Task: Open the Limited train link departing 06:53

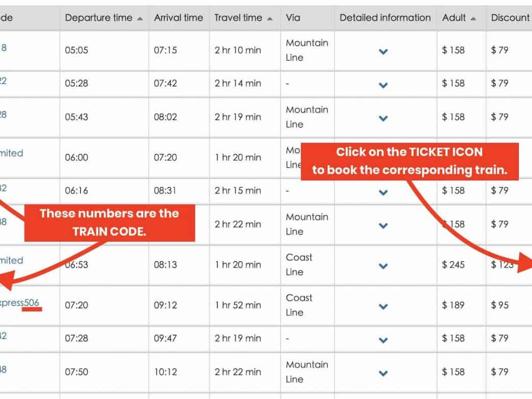Action: point(11,260)
